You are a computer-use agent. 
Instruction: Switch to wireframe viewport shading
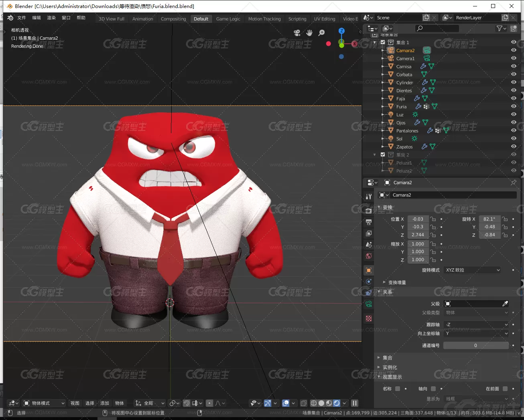tap(314, 403)
